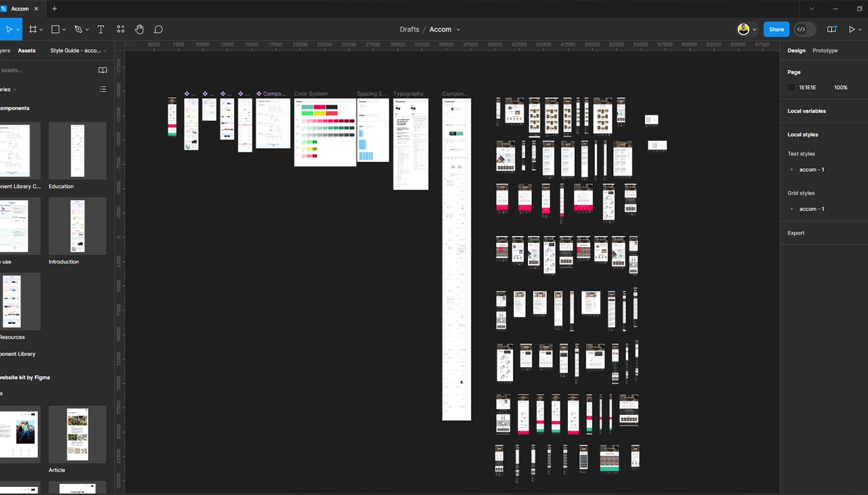Image resolution: width=868 pixels, height=495 pixels.
Task: Activate the Pen tool
Action: click(x=78, y=29)
